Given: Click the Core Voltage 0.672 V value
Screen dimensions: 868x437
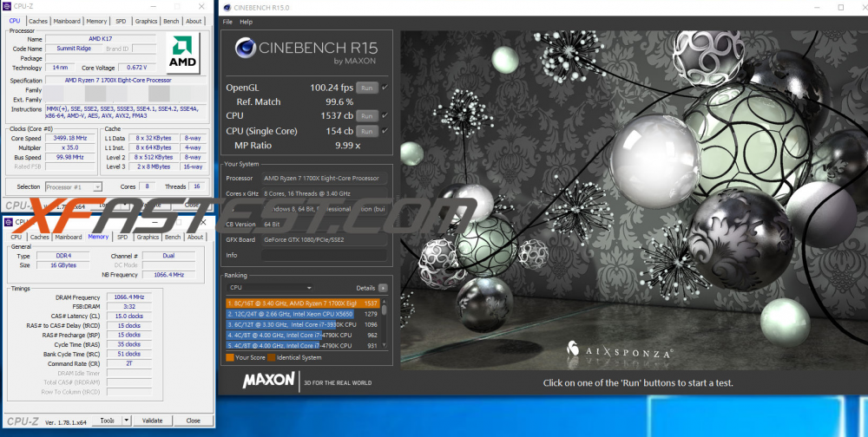Looking at the screenshot, I should [x=137, y=68].
